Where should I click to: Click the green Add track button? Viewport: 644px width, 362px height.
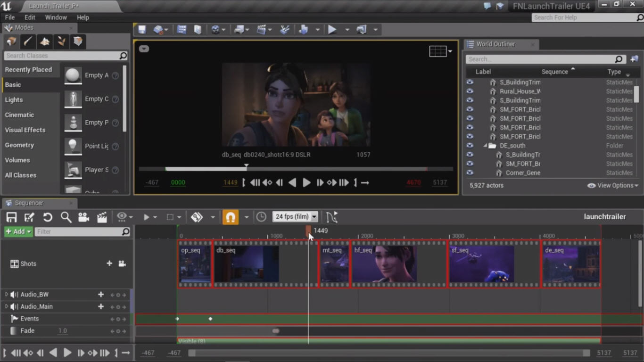tap(18, 231)
